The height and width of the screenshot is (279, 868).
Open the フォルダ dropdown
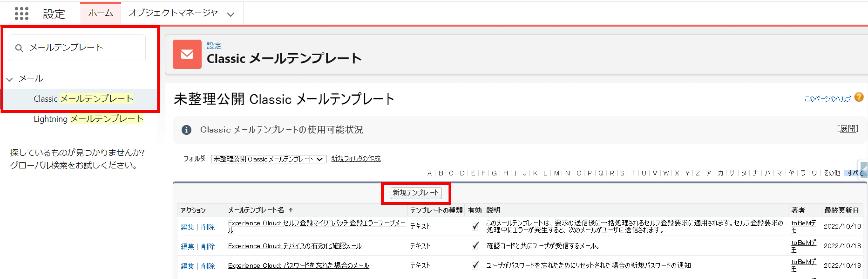[268, 159]
